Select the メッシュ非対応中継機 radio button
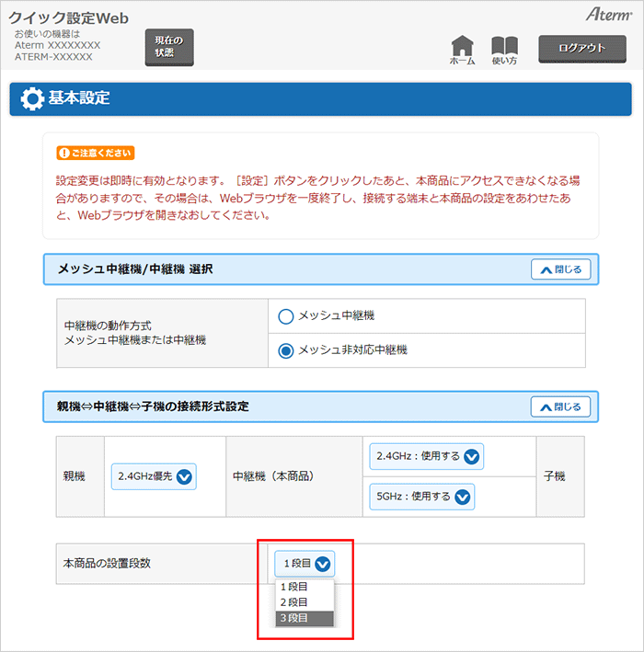This screenshot has width=644, height=652. (285, 350)
